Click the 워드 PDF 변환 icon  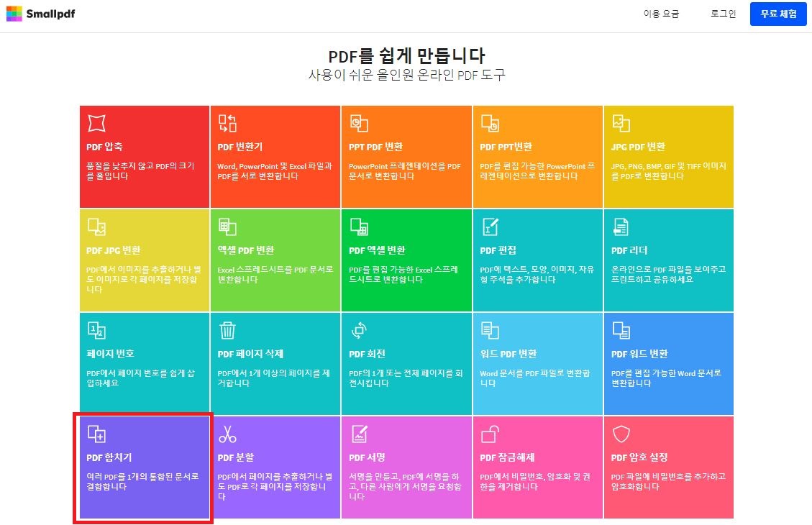[x=490, y=330]
